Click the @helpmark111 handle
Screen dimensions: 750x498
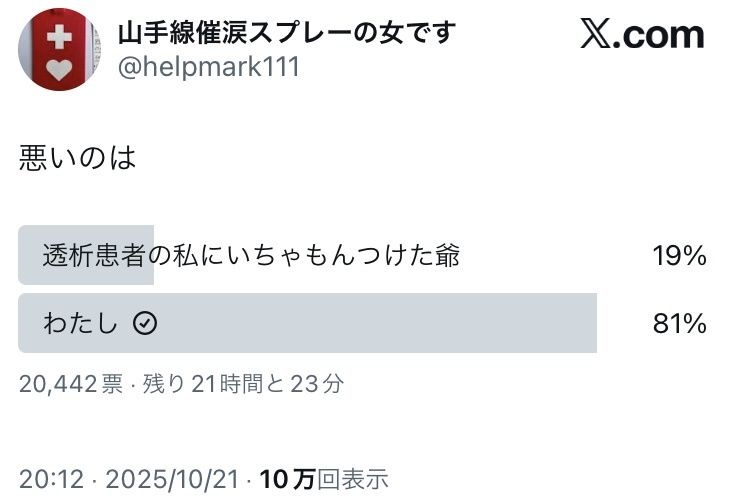(208, 67)
